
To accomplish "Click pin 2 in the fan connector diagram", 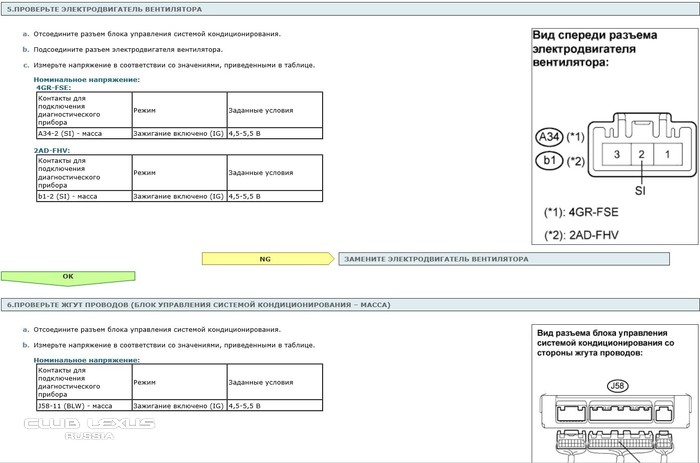I will pos(643,154).
